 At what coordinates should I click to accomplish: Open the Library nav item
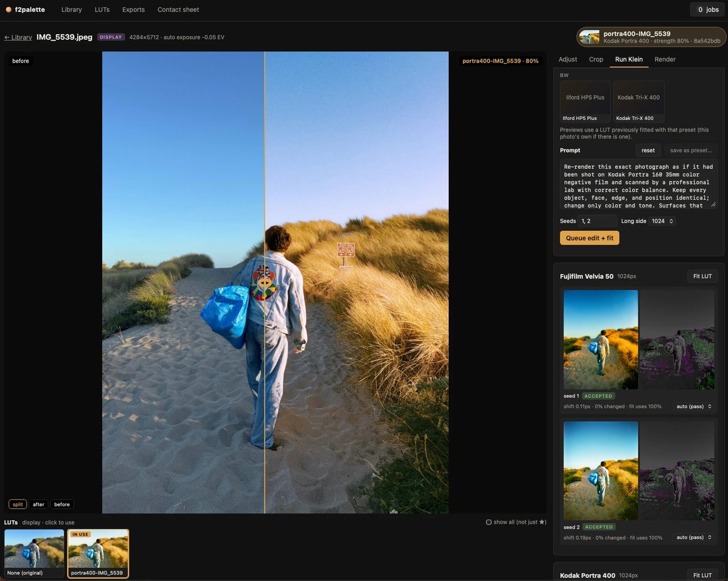(72, 10)
